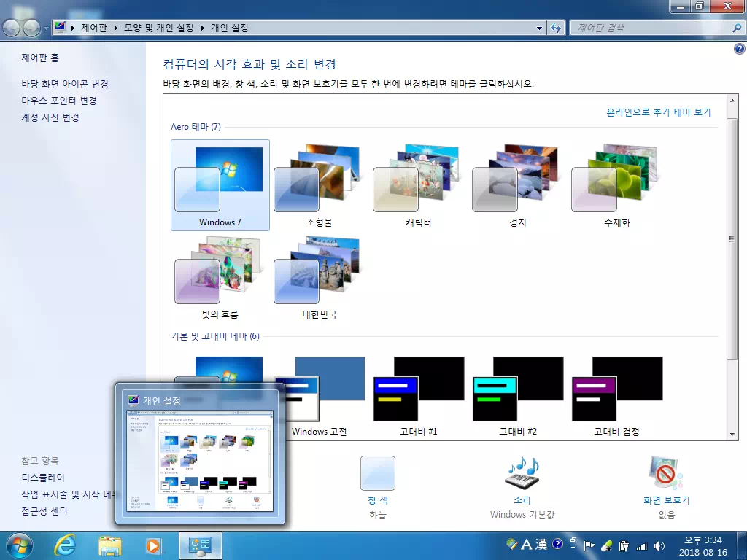Launch Internet Explorer from taskbar
The image size is (747, 560).
click(64, 545)
